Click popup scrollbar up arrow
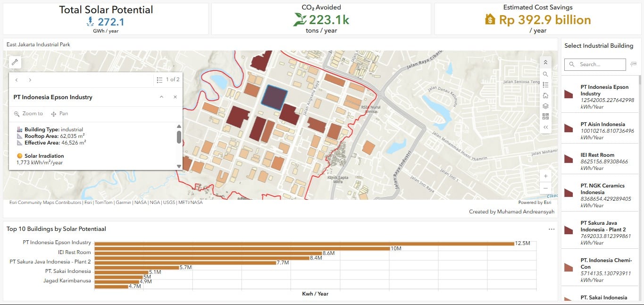This screenshot has height=305, width=644. coord(179,126)
